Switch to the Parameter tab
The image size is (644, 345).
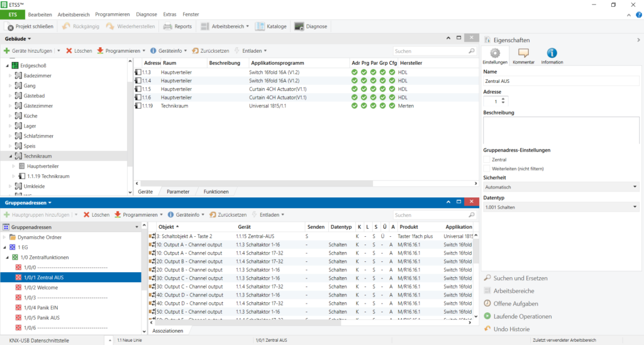[178, 192]
